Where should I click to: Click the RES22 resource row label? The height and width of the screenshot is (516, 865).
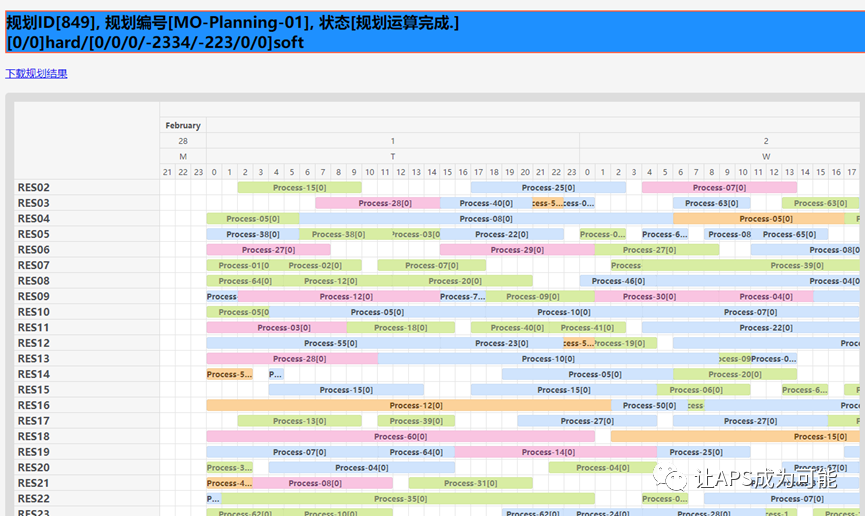[x=34, y=498]
